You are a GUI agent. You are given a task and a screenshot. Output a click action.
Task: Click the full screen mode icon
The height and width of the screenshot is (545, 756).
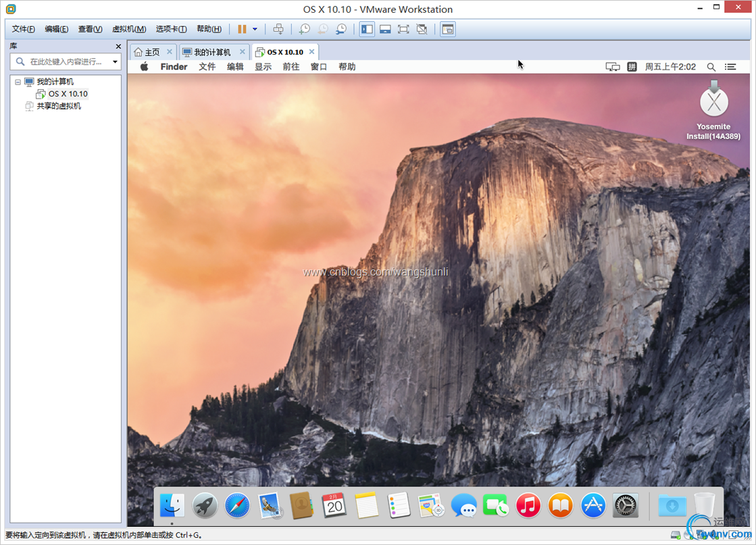403,29
